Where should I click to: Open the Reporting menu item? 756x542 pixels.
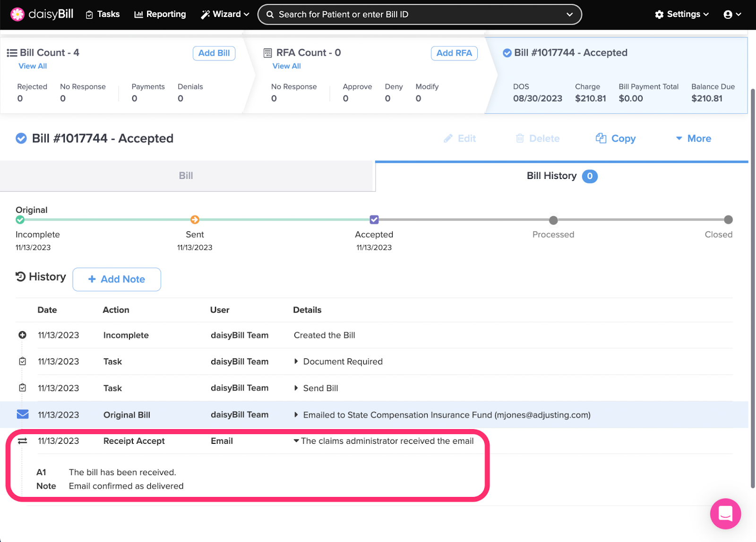[x=160, y=14]
